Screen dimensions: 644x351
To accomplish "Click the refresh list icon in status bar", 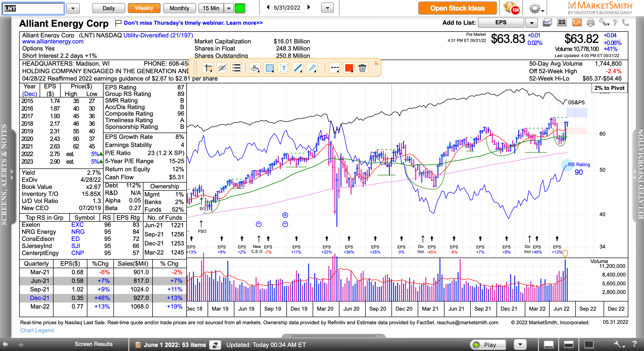I will click(215, 345).
